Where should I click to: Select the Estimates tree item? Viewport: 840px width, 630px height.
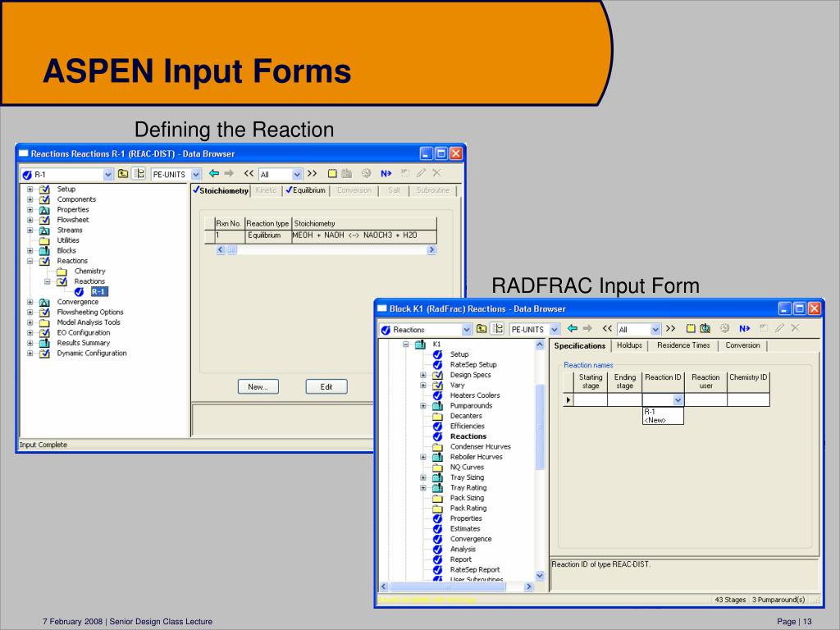coord(465,529)
